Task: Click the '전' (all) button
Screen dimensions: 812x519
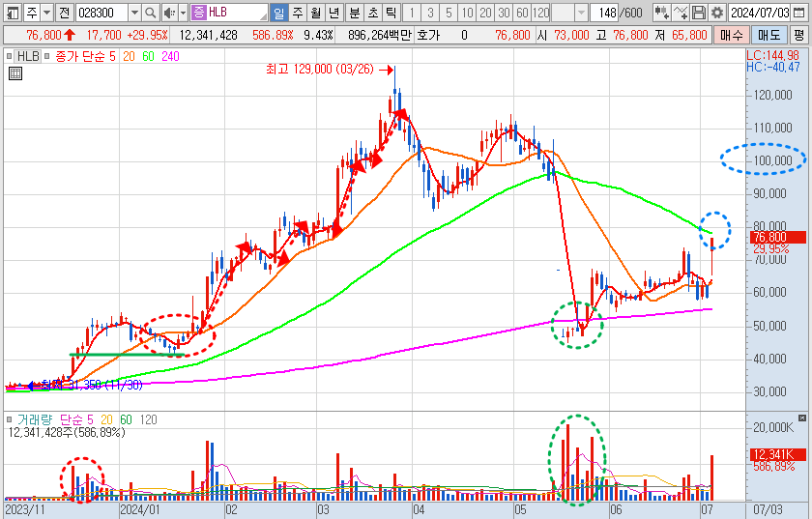Action: point(64,13)
